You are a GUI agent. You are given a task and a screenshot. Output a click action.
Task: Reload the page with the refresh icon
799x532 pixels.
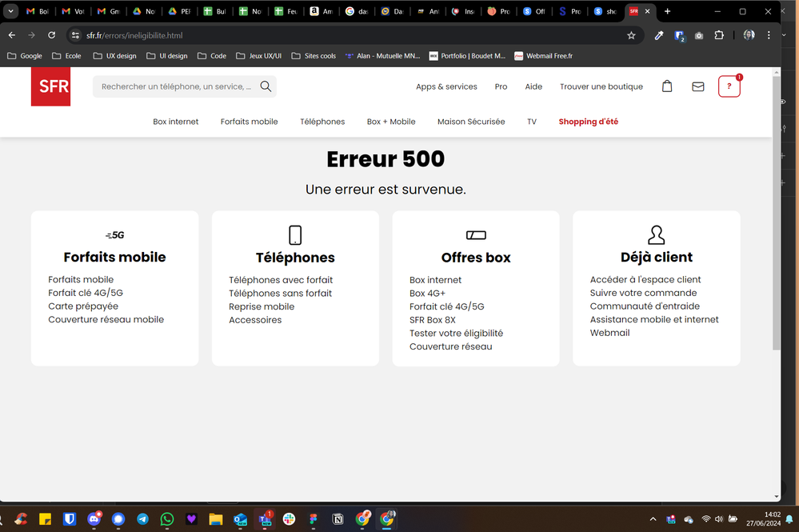52,35
